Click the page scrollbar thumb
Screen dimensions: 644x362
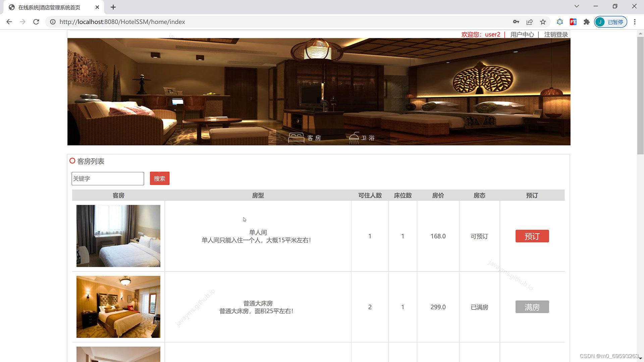pos(640,96)
